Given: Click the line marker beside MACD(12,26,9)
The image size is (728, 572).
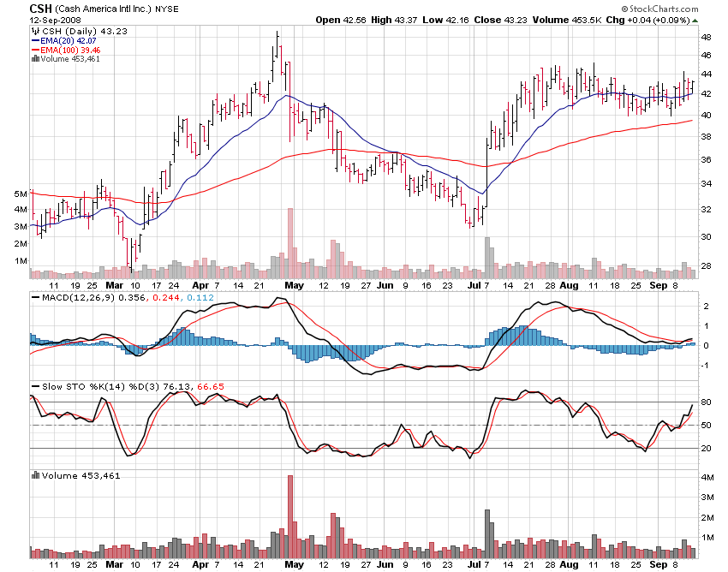Looking at the screenshot, I should tap(36, 297).
